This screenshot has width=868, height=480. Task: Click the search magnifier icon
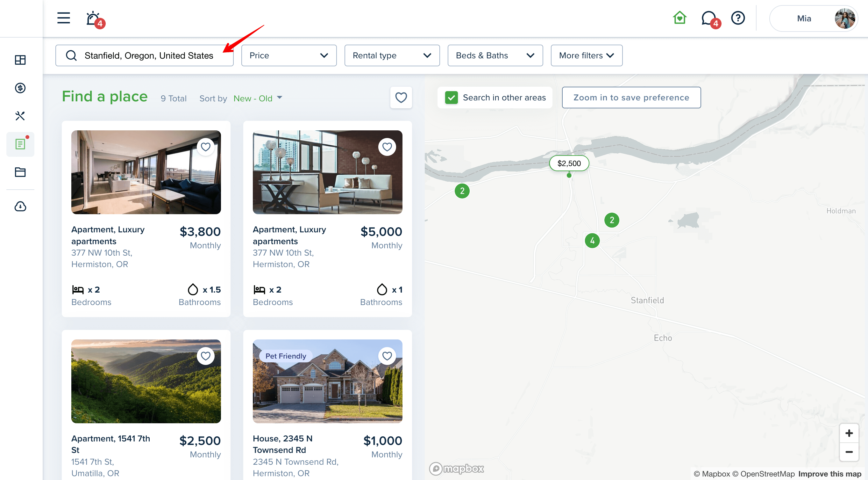click(71, 55)
